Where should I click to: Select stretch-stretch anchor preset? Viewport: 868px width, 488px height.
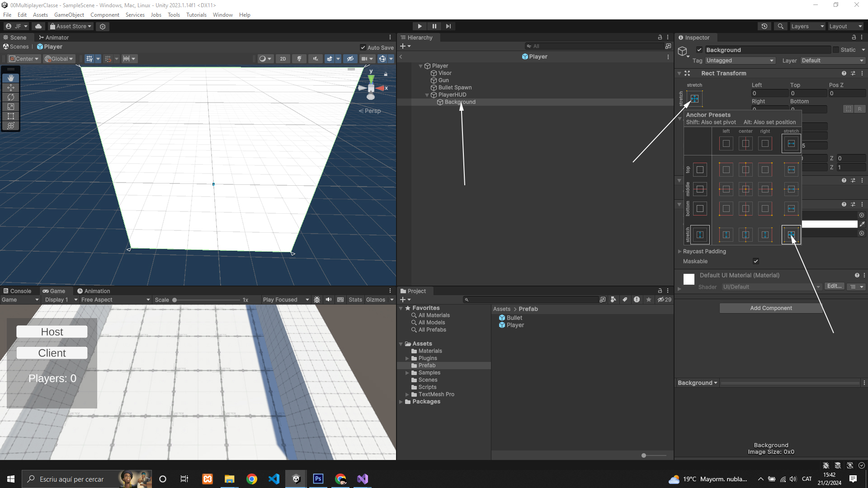pos(791,235)
